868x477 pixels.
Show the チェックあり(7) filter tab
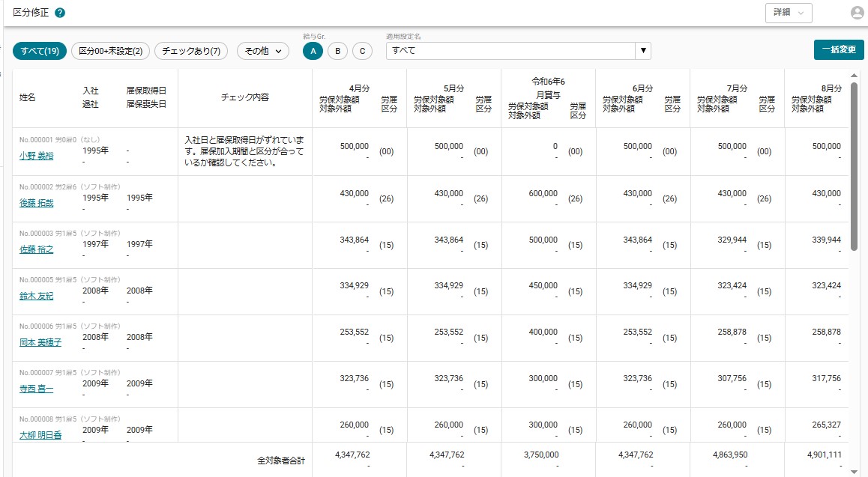[191, 51]
